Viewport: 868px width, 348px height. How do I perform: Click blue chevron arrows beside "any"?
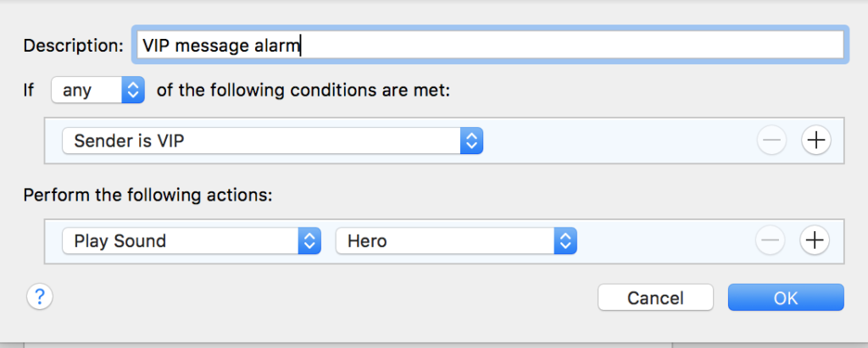click(133, 90)
